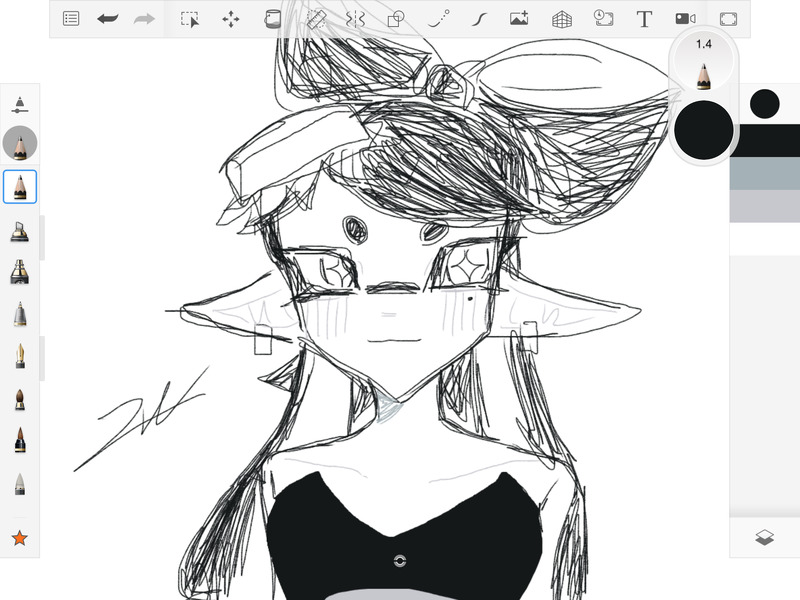Start Time-lapse recording tool

tap(604, 18)
